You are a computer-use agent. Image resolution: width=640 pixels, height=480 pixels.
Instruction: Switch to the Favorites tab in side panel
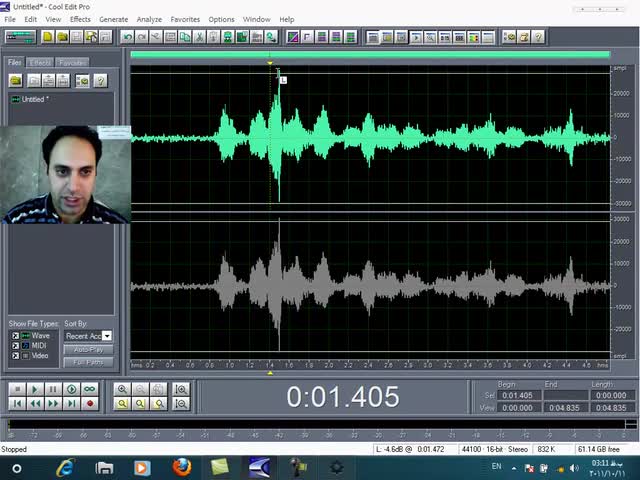(72, 62)
